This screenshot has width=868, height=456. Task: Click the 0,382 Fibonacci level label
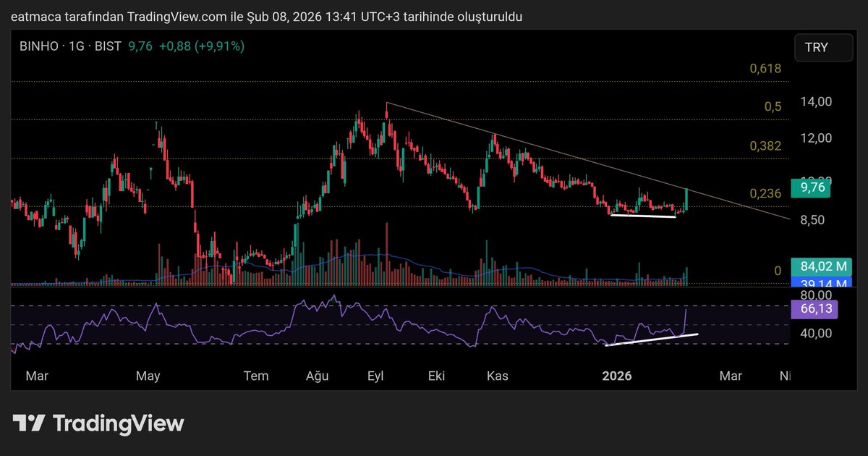click(x=765, y=145)
